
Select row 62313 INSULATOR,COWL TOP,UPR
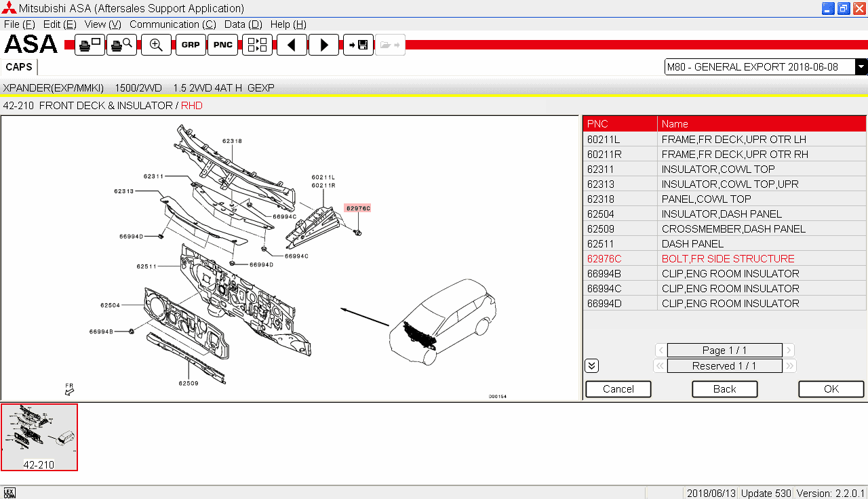[x=724, y=184]
